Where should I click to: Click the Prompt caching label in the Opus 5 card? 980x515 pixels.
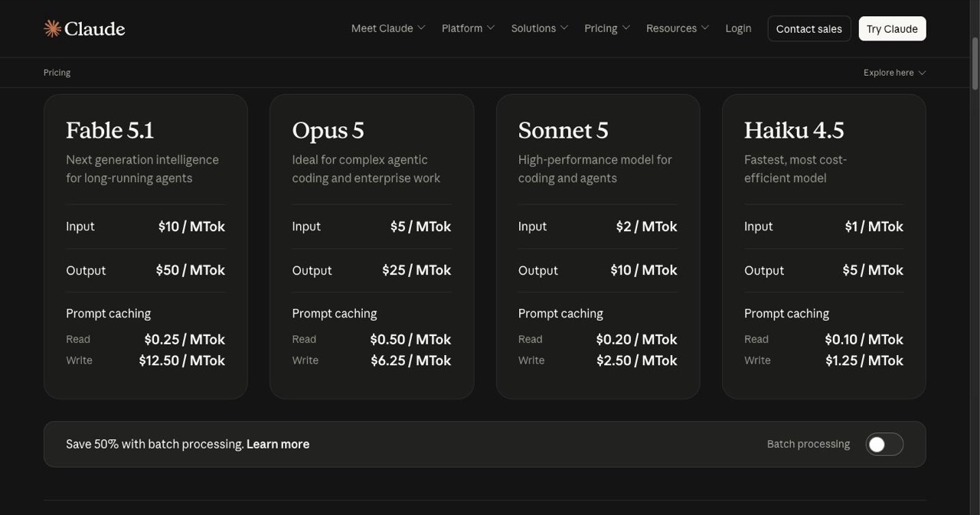[335, 314]
